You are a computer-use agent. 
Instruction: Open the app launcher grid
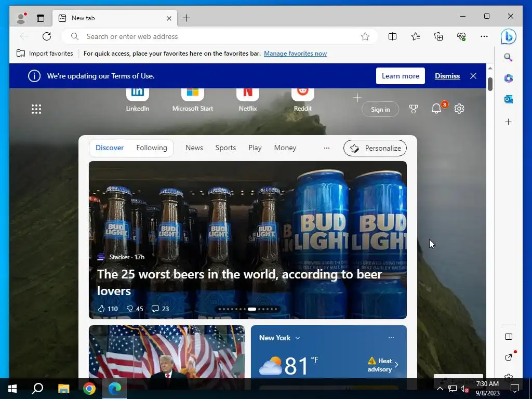click(36, 109)
